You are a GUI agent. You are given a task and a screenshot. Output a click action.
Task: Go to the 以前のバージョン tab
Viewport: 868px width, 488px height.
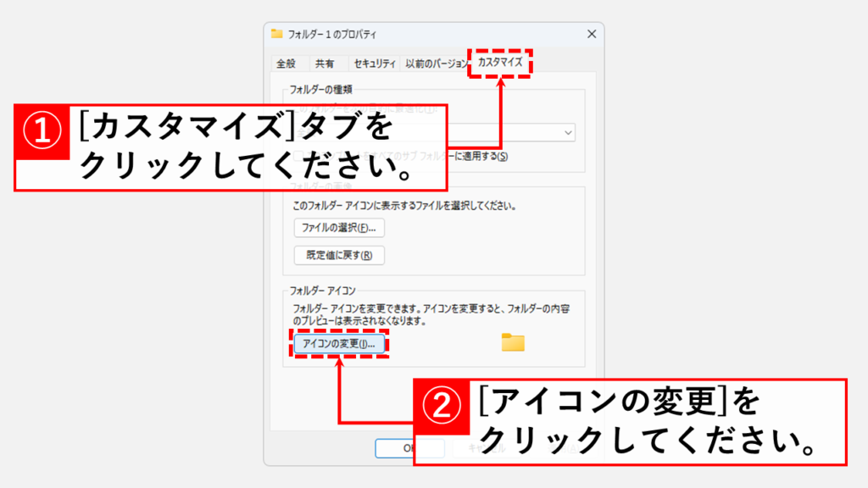[436, 64]
